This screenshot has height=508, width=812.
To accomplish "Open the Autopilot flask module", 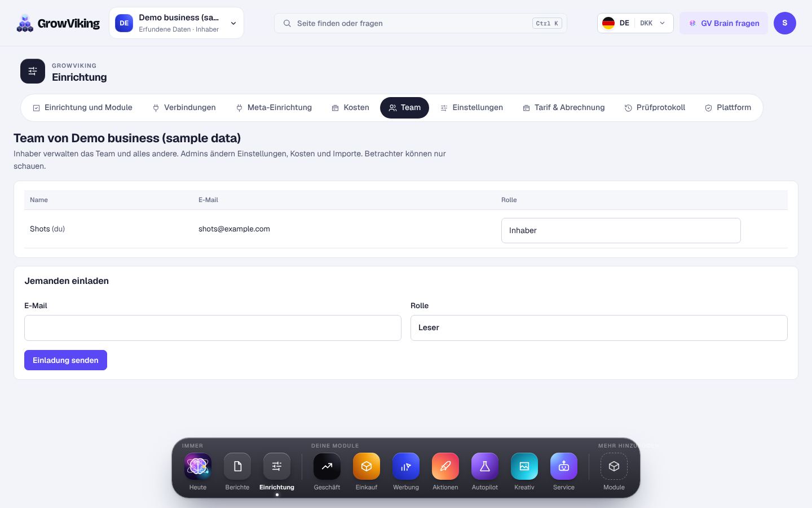I will 485,466.
